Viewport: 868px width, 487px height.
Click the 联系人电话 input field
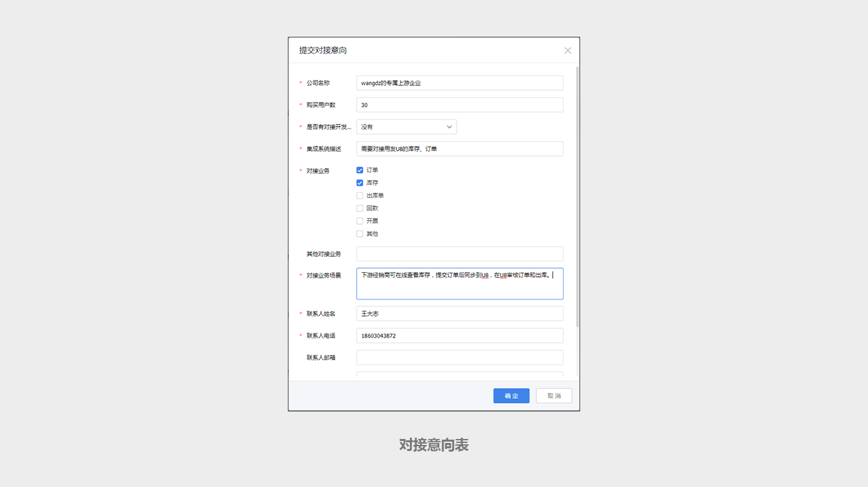[459, 336]
